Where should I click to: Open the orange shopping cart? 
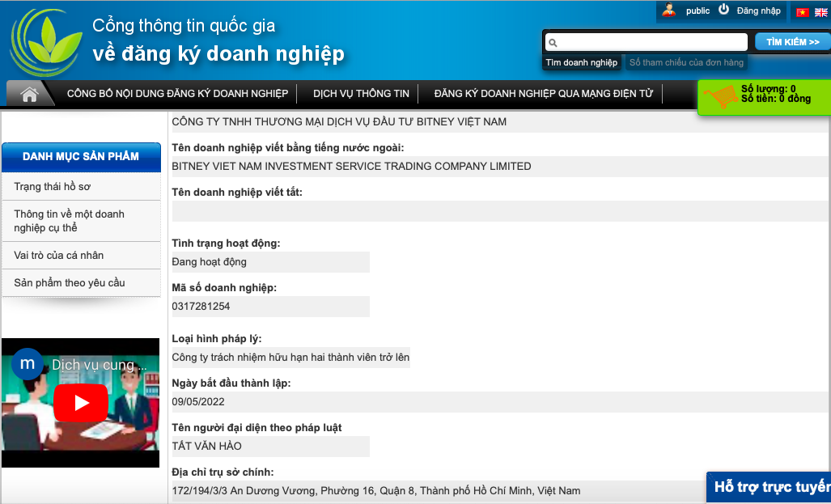click(719, 99)
